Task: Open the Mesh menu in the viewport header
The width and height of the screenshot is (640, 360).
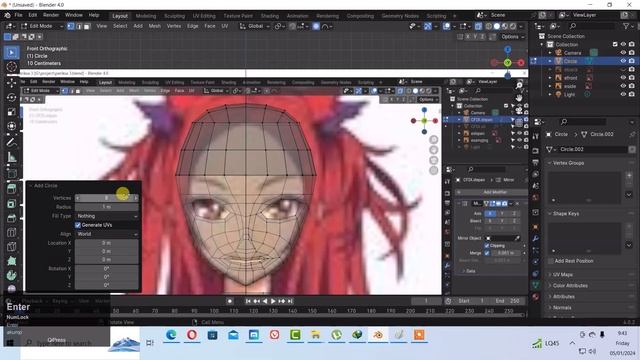Action: [154, 26]
